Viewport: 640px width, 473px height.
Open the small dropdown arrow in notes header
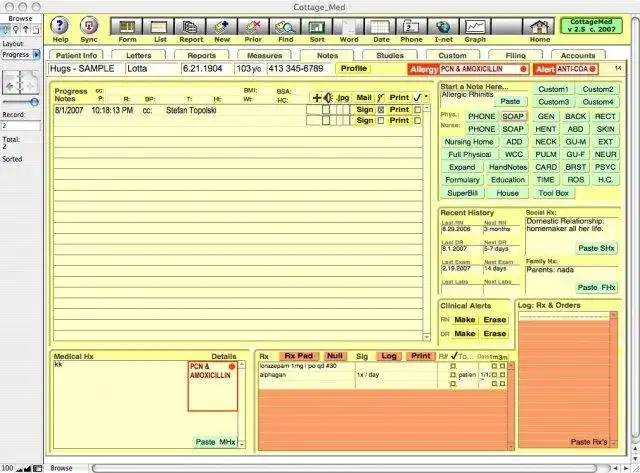pos(426,98)
